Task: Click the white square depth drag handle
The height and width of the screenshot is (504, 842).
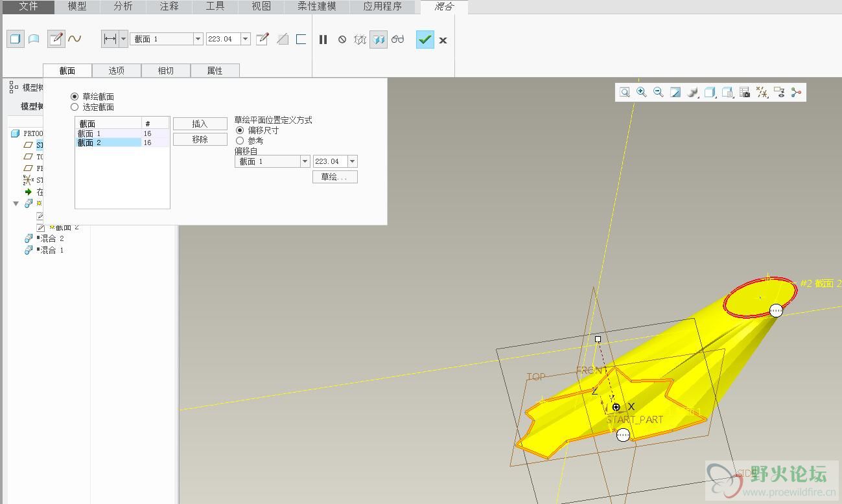Action: [x=598, y=339]
